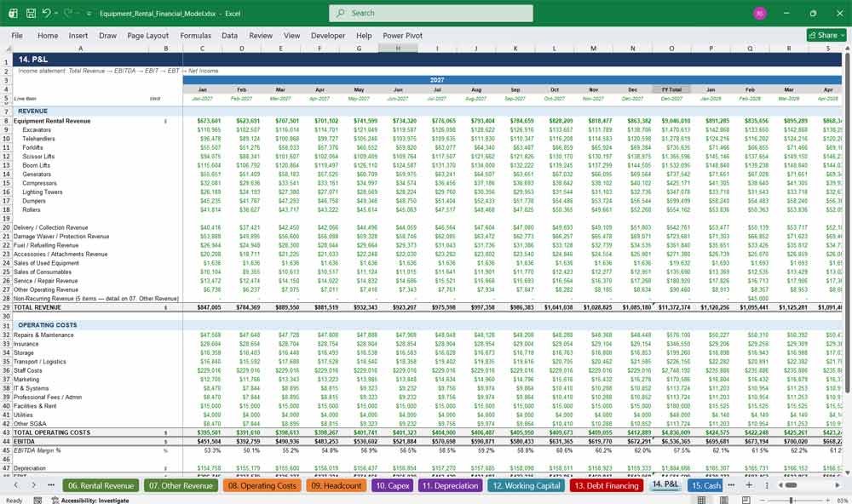Select the Equipment Rental Revenue label
This screenshot has width=852, height=504.
52,121
